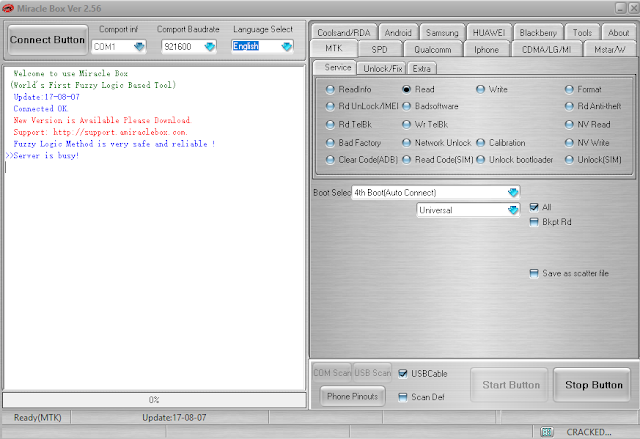Click the Start Button
640x439 pixels.
(511, 385)
